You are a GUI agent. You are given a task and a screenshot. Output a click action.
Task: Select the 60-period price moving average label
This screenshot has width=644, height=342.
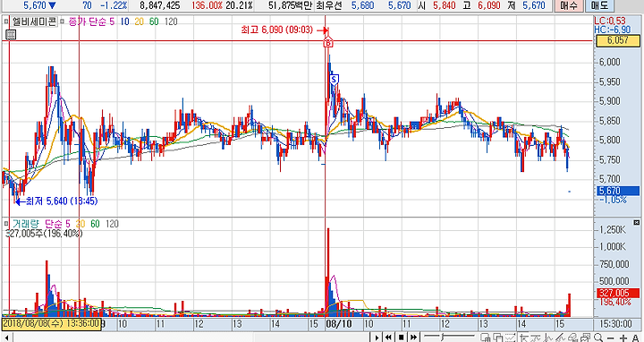coord(154,21)
